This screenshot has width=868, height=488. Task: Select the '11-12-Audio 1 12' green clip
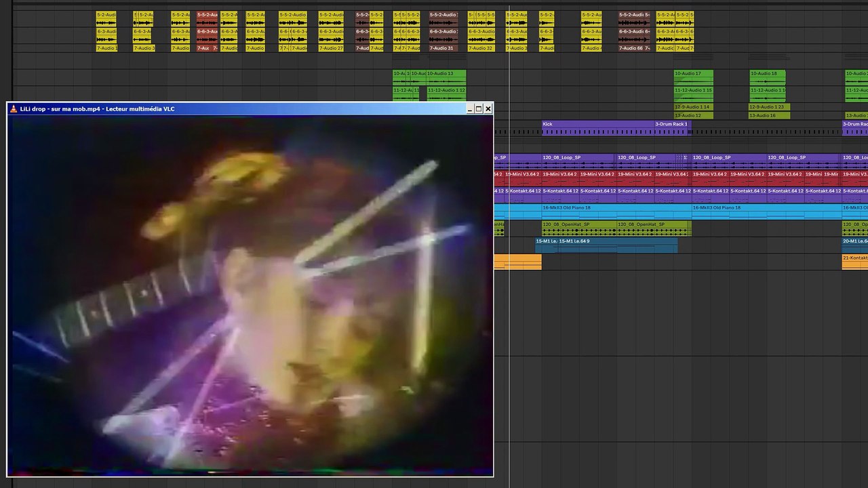(x=446, y=94)
